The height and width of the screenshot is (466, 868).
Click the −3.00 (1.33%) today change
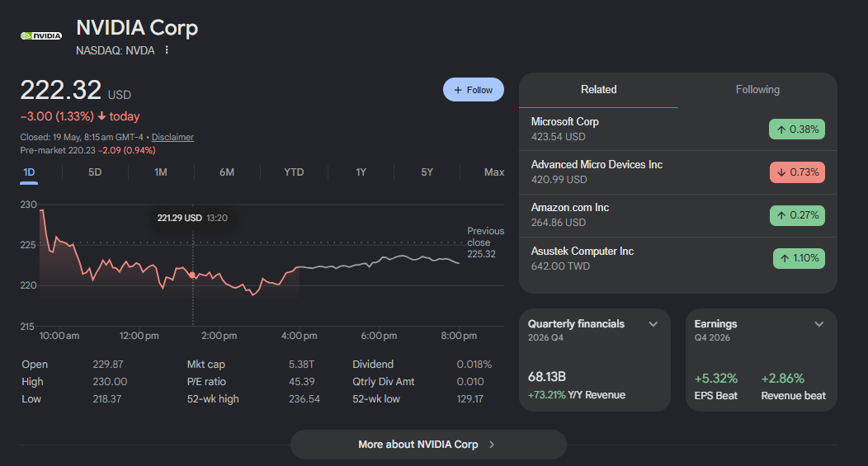pyautogui.click(x=80, y=117)
